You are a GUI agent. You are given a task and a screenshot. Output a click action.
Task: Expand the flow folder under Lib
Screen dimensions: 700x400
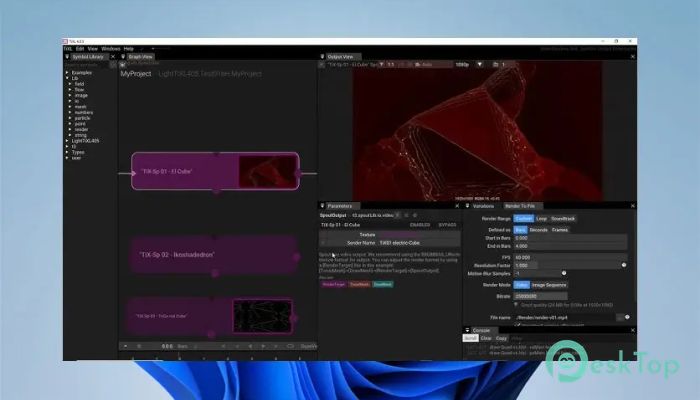tap(70, 90)
